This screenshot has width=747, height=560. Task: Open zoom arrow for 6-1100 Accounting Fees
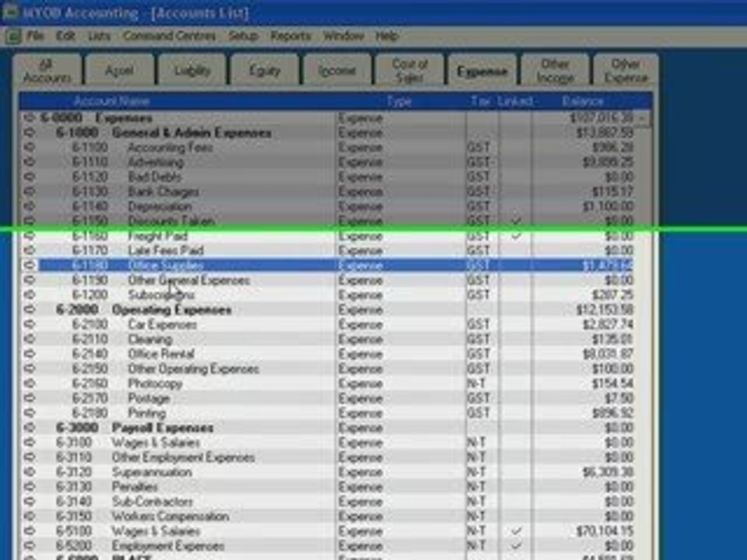point(30,147)
